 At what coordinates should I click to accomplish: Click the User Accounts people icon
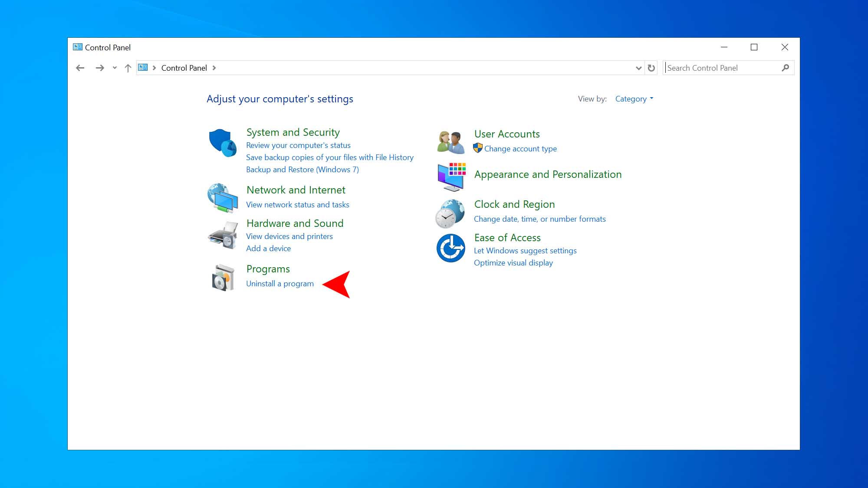(451, 142)
